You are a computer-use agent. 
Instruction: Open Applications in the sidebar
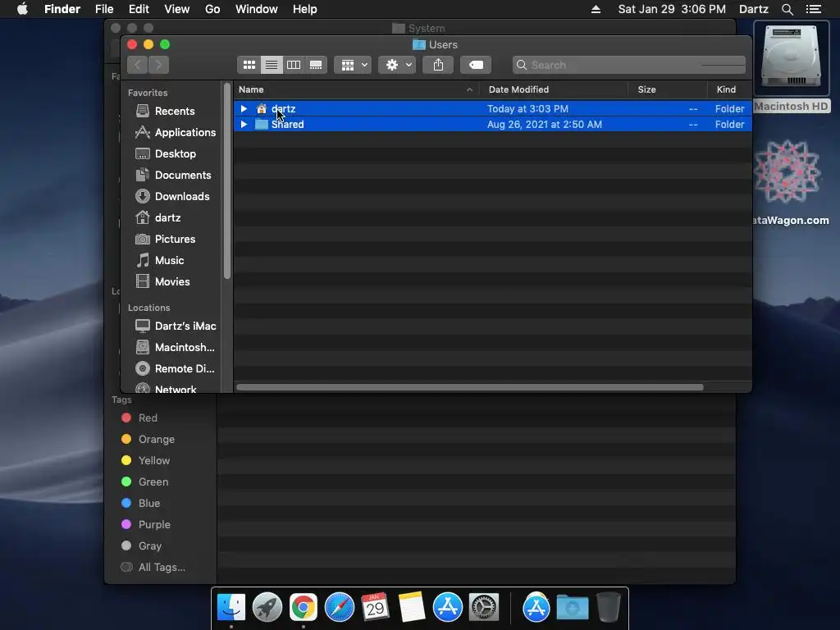point(174,132)
